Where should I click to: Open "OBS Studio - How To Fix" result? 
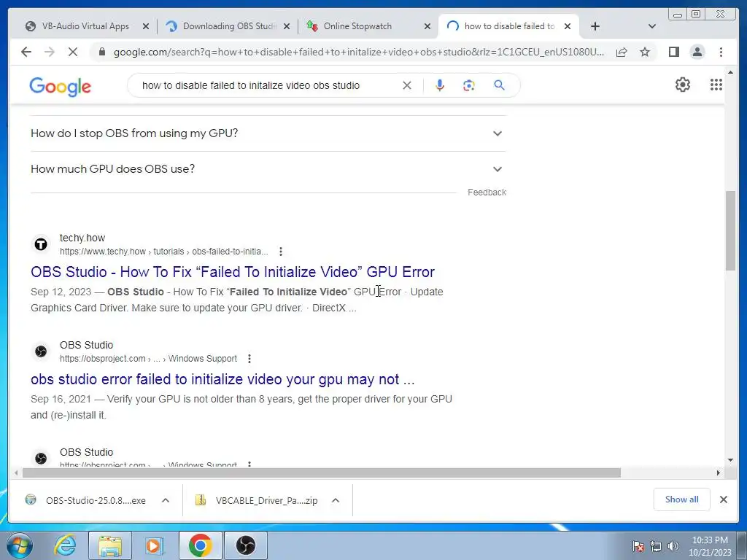click(233, 272)
